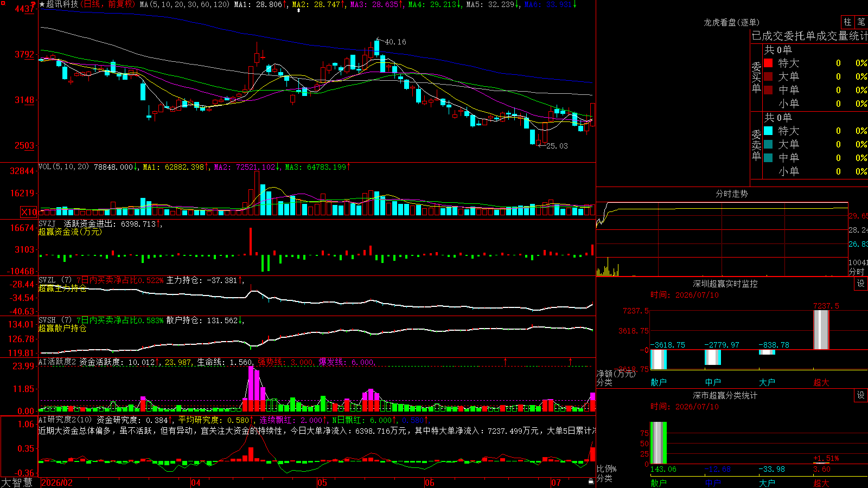The width and height of the screenshot is (868, 488).
Task: Click the SVZJ indicator name
Action: coord(47,224)
